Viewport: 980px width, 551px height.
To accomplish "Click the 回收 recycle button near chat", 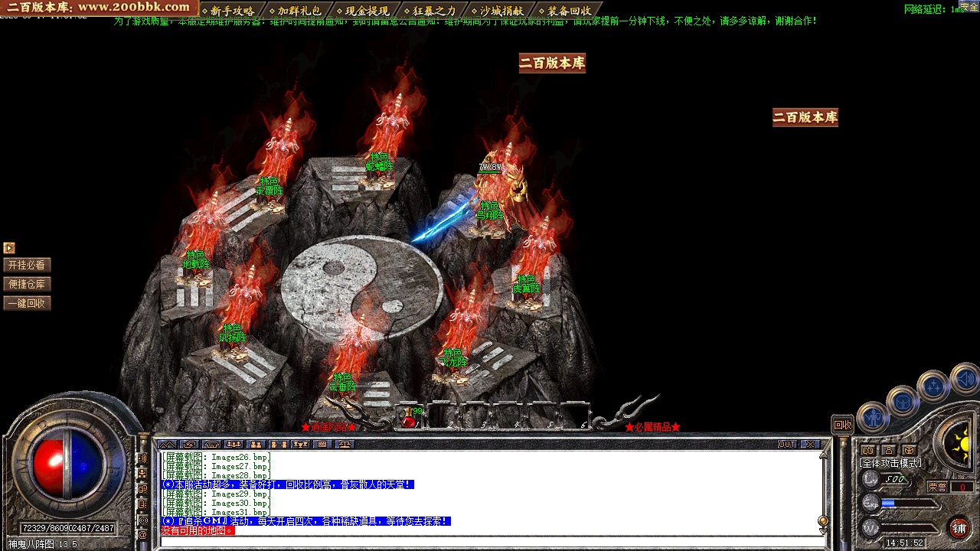I will coord(843,425).
